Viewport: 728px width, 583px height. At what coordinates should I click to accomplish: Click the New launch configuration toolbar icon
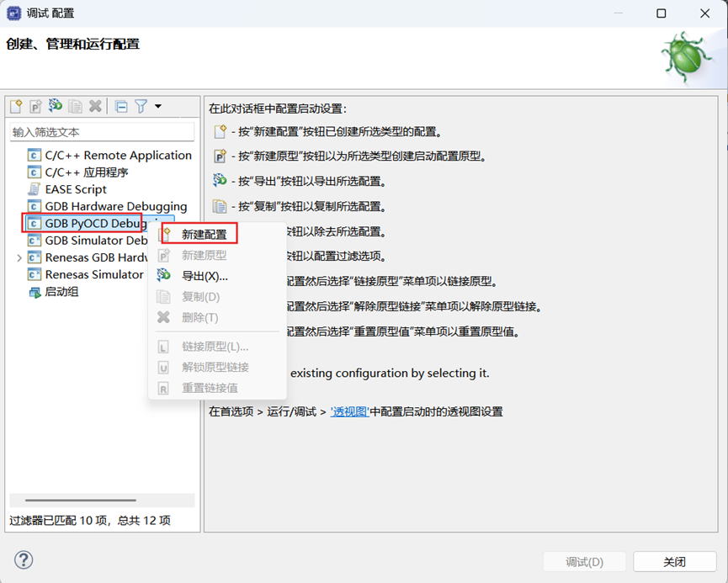click(x=16, y=106)
